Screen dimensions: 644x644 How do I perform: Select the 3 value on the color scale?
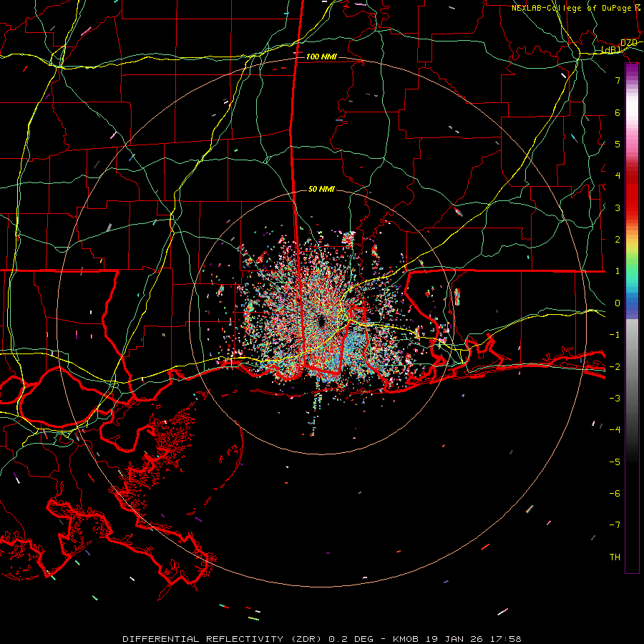(x=618, y=208)
